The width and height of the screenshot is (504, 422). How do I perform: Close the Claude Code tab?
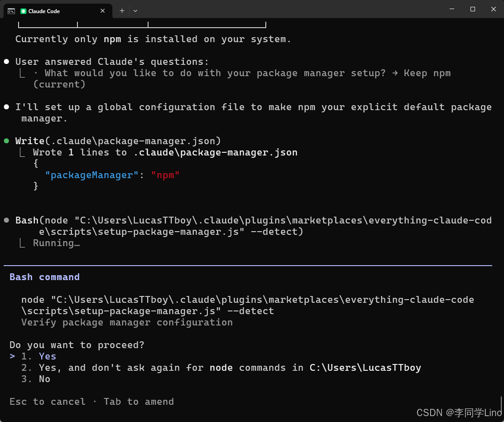tap(103, 11)
